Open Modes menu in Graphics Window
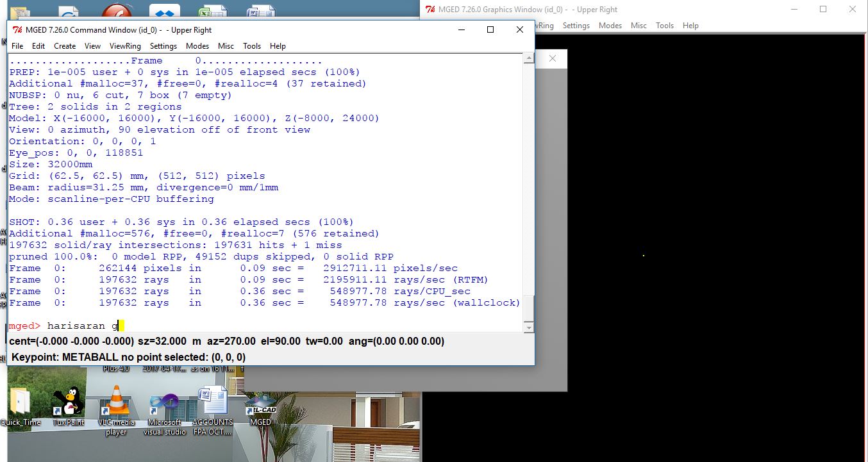868x462 pixels. coord(610,26)
